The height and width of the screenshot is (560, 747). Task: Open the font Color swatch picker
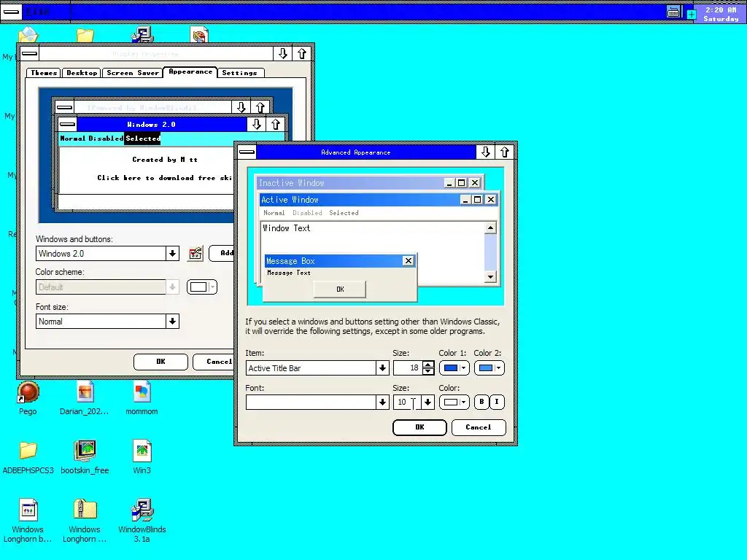[454, 402]
